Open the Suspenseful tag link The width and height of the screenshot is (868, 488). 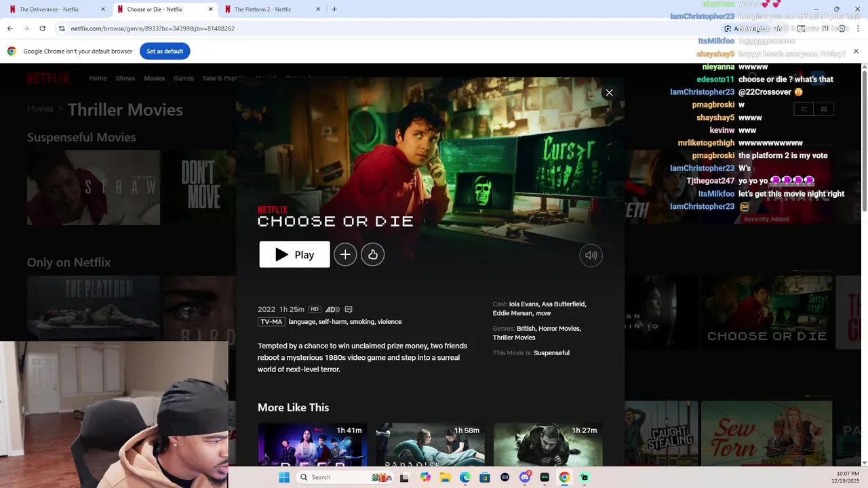point(551,353)
